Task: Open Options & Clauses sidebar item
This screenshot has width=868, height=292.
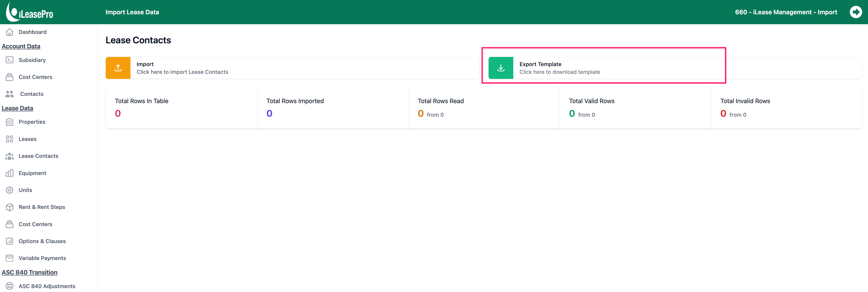Action: [42, 241]
